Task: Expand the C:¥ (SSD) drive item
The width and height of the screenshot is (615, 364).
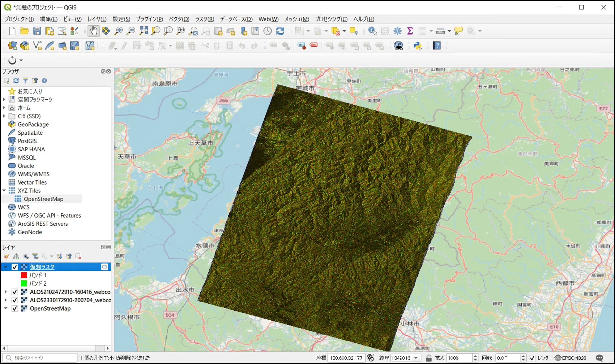Action: tap(4, 116)
